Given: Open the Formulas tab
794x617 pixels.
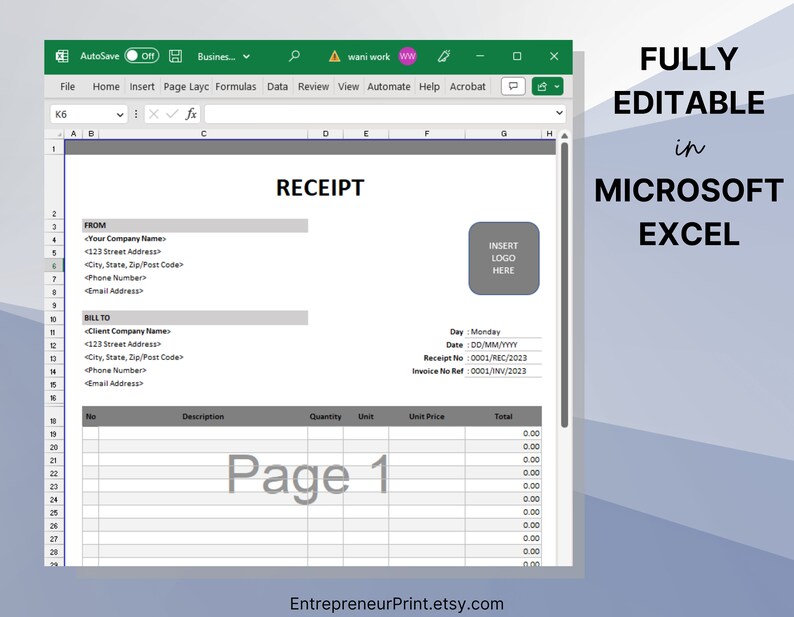Looking at the screenshot, I should coord(235,87).
